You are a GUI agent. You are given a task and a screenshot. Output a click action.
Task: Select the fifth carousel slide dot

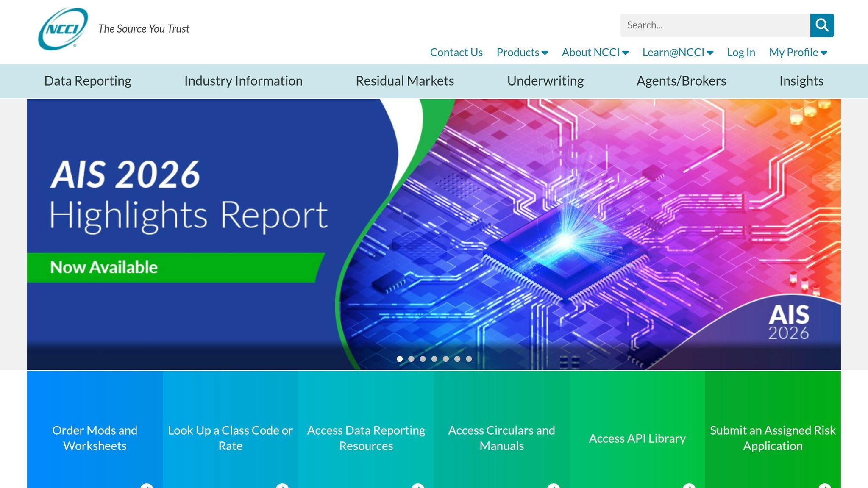(445, 359)
